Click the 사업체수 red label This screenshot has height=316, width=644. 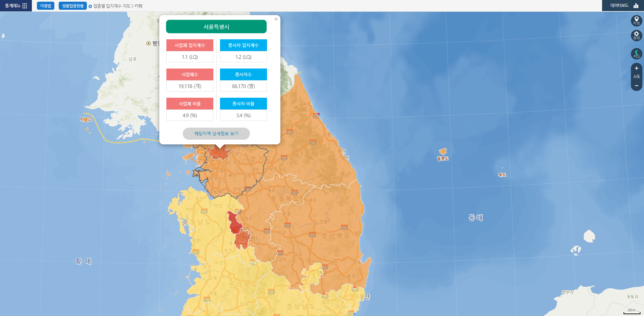click(x=190, y=75)
